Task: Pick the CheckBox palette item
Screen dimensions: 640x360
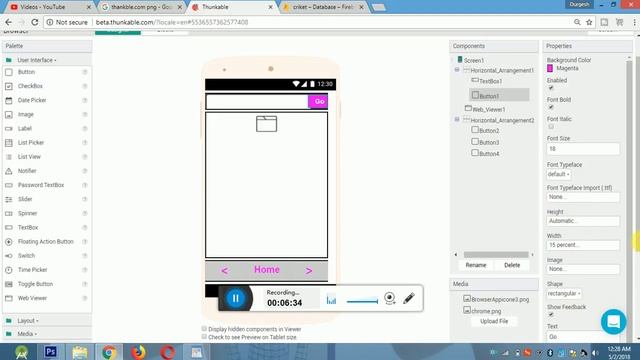Action: click(x=30, y=86)
